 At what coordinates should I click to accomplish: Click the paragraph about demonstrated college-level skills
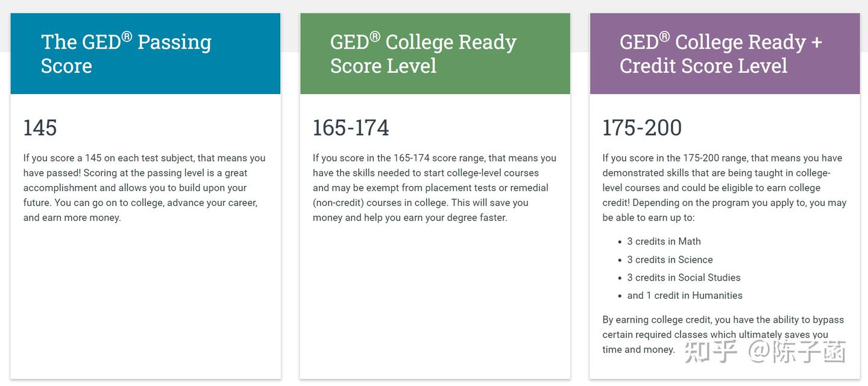[724, 188]
